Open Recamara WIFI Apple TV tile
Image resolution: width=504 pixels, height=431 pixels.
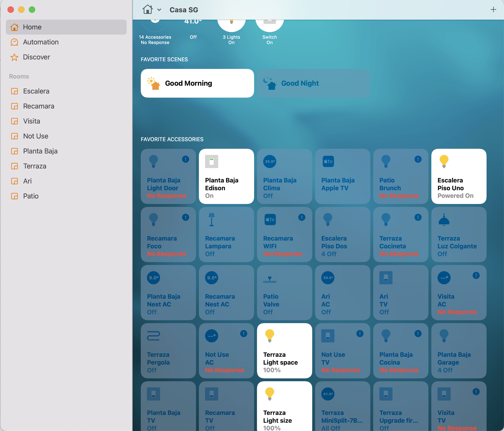(285, 234)
